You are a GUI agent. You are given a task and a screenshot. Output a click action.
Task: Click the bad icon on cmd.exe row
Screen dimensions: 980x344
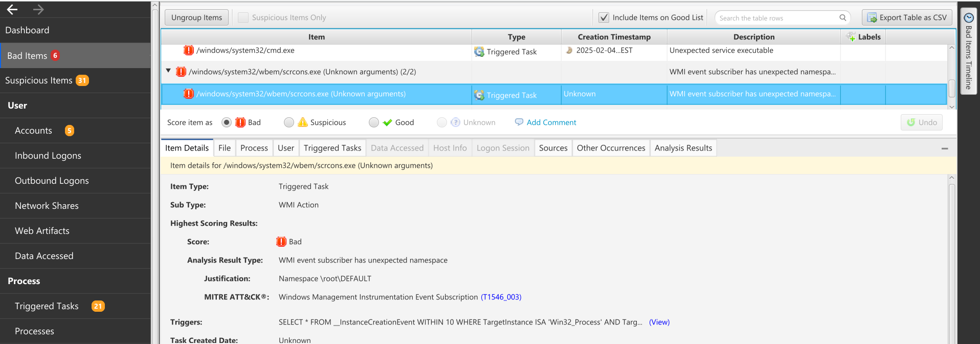189,50
